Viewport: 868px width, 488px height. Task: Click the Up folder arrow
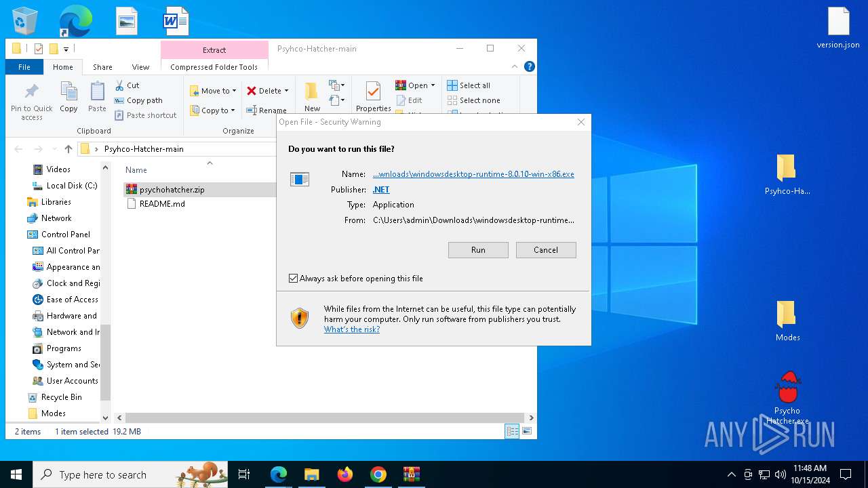(68, 149)
